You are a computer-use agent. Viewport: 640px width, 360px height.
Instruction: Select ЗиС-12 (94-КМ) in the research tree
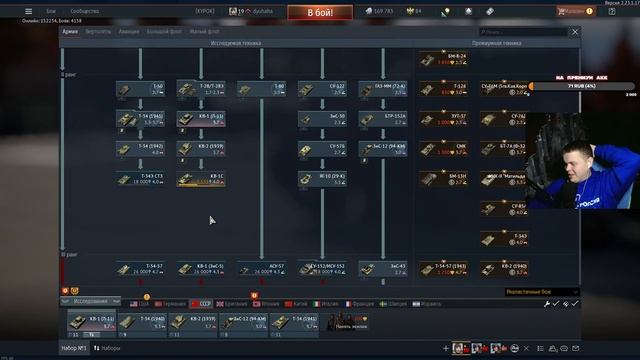click(383, 149)
